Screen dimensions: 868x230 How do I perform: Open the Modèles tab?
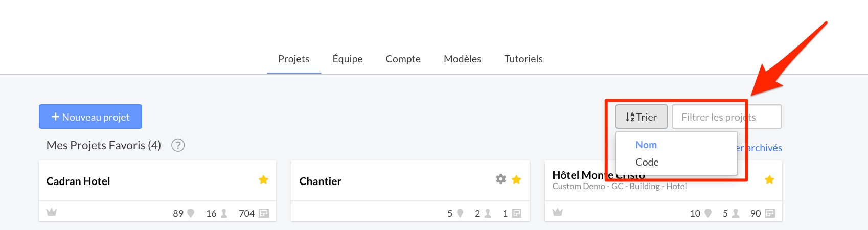pos(463,59)
